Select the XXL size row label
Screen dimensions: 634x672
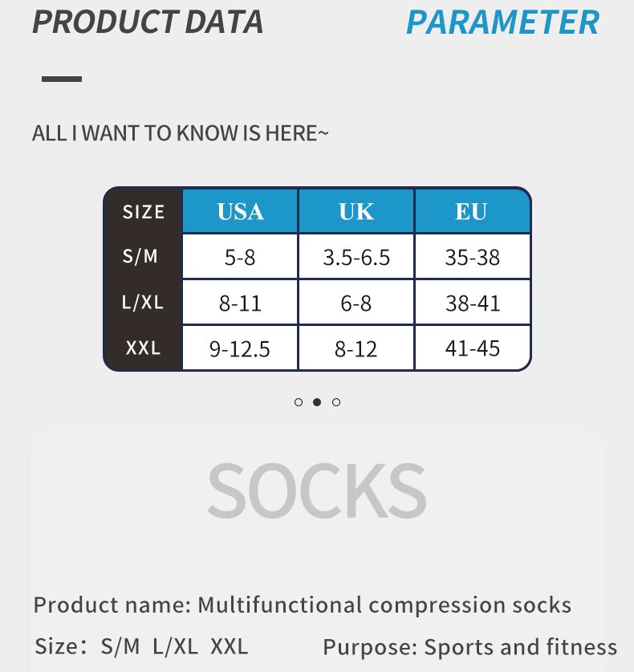[x=143, y=348]
